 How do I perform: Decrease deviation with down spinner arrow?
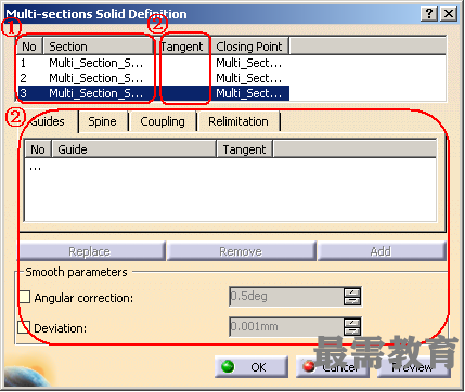[353, 331]
